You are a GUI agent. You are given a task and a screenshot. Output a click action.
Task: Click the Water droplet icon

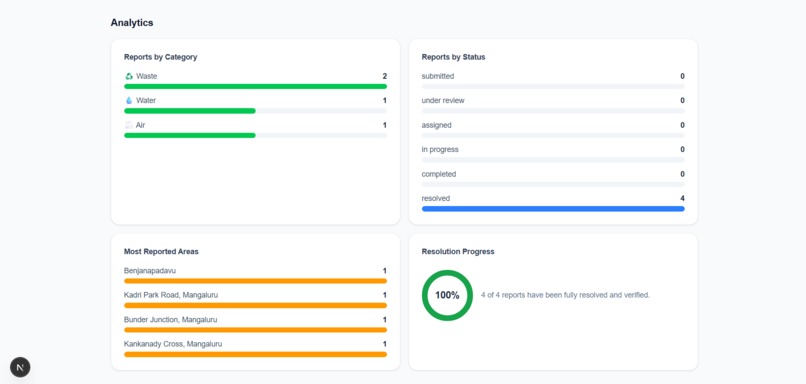pos(129,101)
